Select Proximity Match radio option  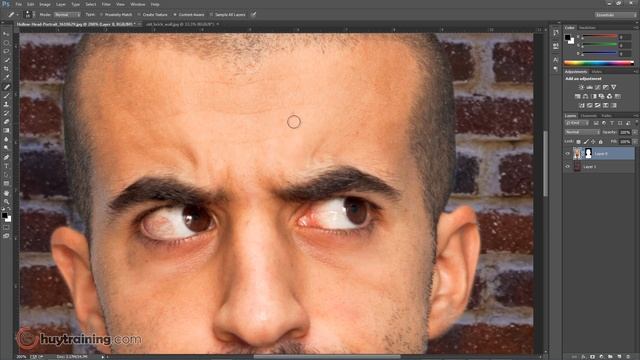[115, 15]
